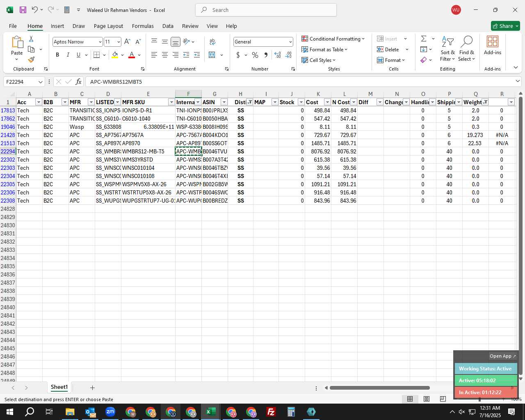The image size is (525, 420).
Task: Open Fill Color yellow swatch
Action: (x=115, y=55)
